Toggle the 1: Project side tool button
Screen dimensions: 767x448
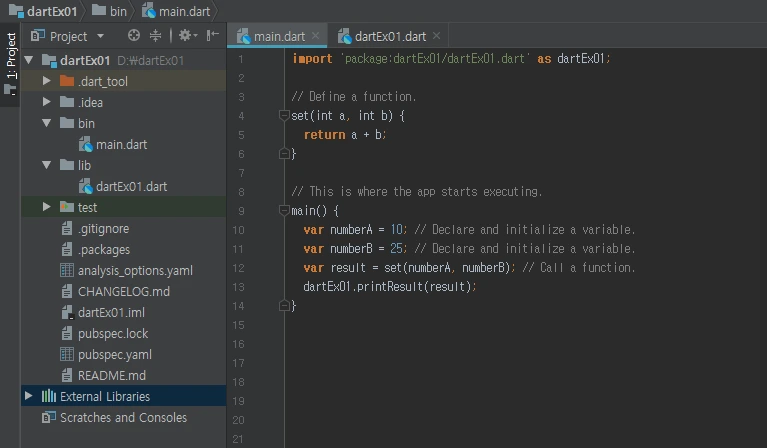point(10,62)
